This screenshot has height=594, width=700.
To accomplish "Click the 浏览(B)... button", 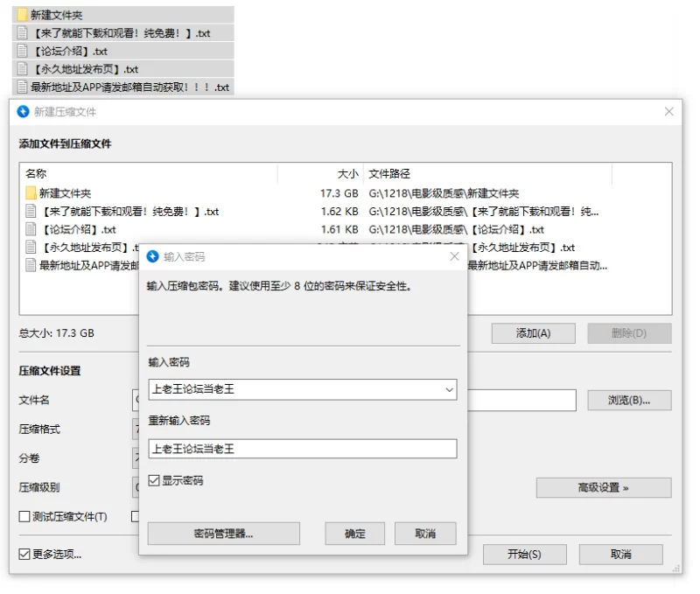I will point(629,401).
